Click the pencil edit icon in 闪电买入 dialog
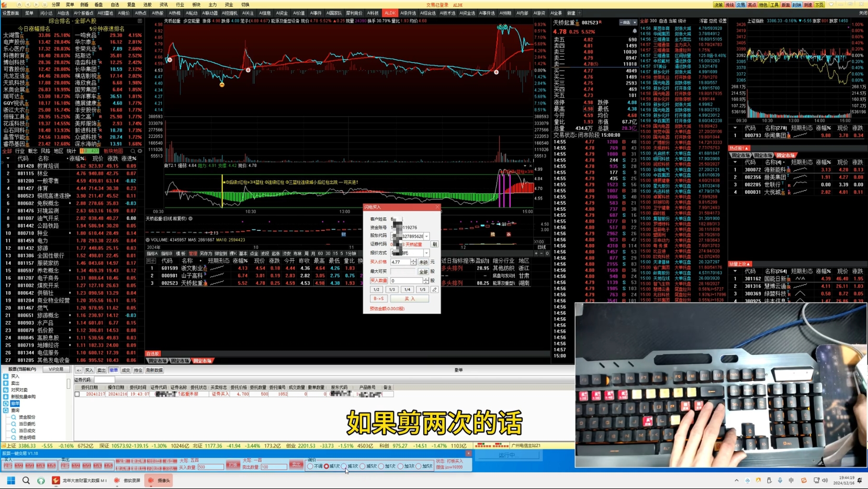The width and height of the screenshot is (868, 489). pos(434,290)
